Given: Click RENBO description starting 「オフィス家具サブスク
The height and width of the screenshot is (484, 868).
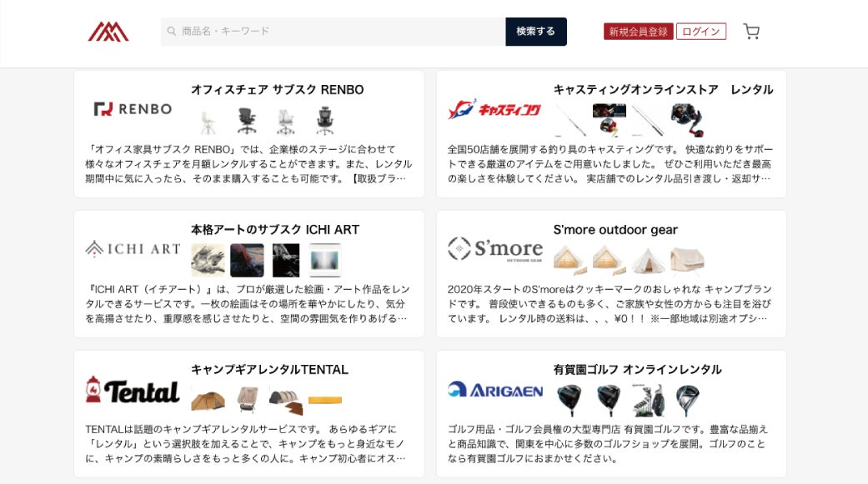Looking at the screenshot, I should point(248,164).
